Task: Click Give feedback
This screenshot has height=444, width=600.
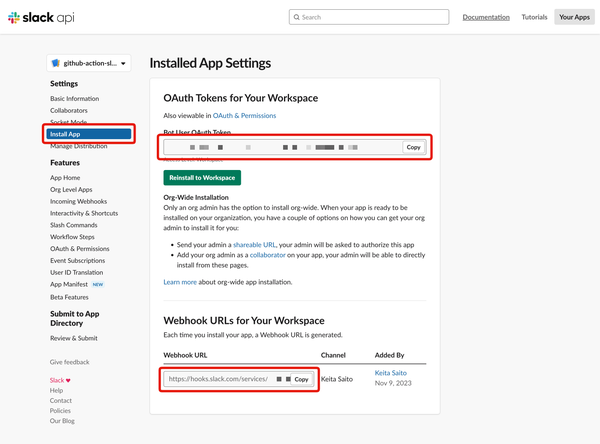Action: coord(69,362)
